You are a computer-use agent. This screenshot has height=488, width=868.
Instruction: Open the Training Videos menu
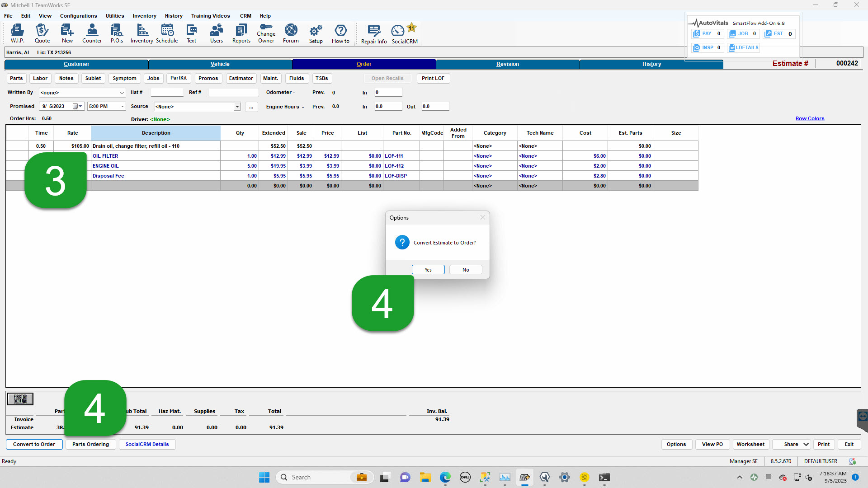(210, 16)
